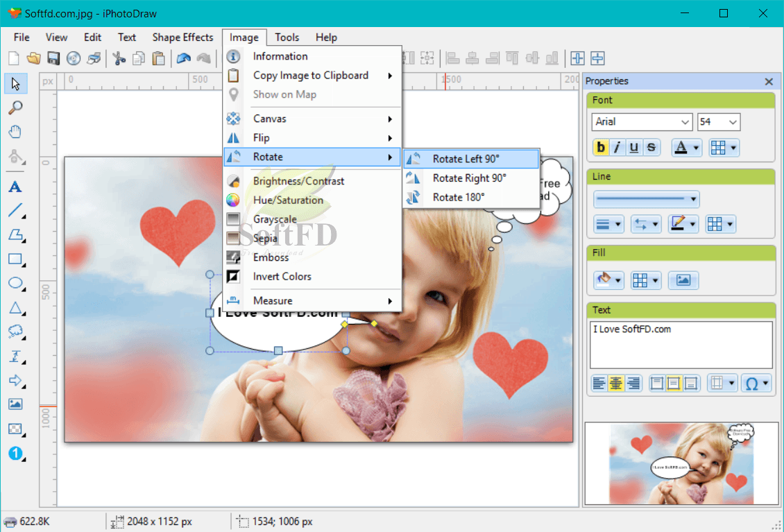The height and width of the screenshot is (532, 784).
Task: Open font transparency grid dropdown
Action: [x=724, y=148]
